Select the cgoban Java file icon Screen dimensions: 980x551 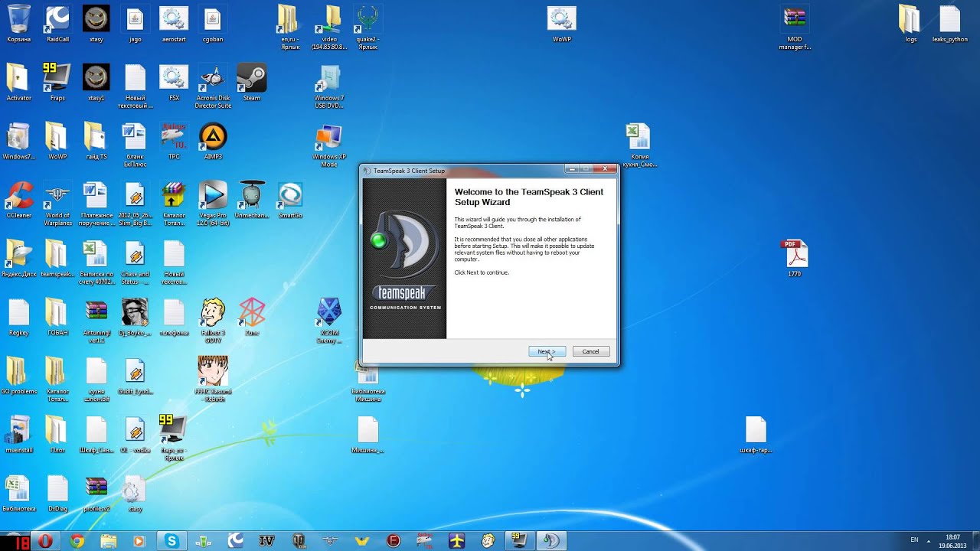[213, 24]
